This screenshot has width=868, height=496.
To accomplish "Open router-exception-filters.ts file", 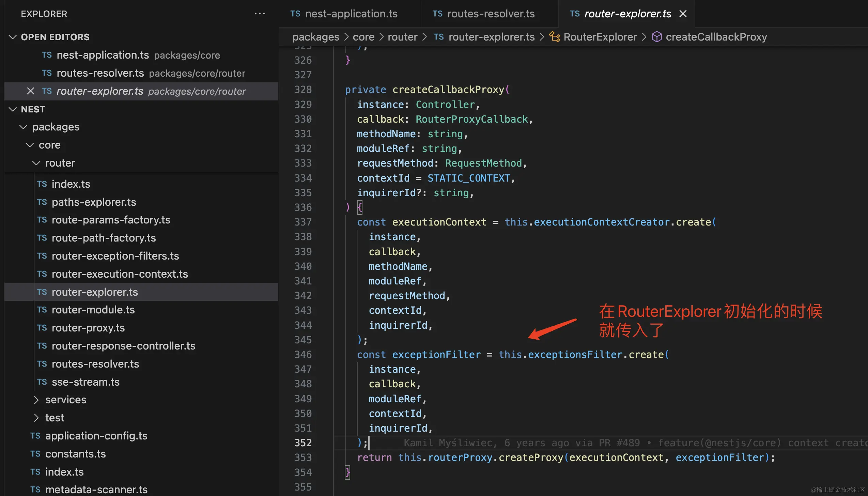I will (x=141, y=256).
